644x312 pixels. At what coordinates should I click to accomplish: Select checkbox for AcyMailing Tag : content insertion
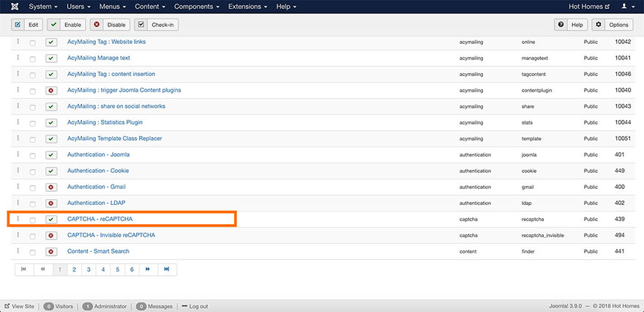pos(32,75)
